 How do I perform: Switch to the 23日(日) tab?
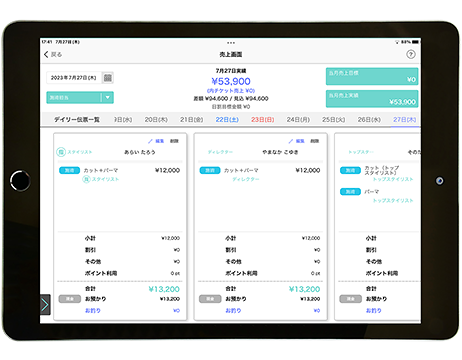tap(263, 119)
